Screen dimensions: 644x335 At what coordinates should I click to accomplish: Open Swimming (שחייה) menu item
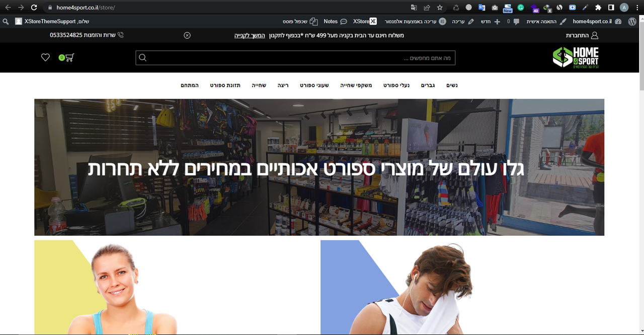[259, 85]
